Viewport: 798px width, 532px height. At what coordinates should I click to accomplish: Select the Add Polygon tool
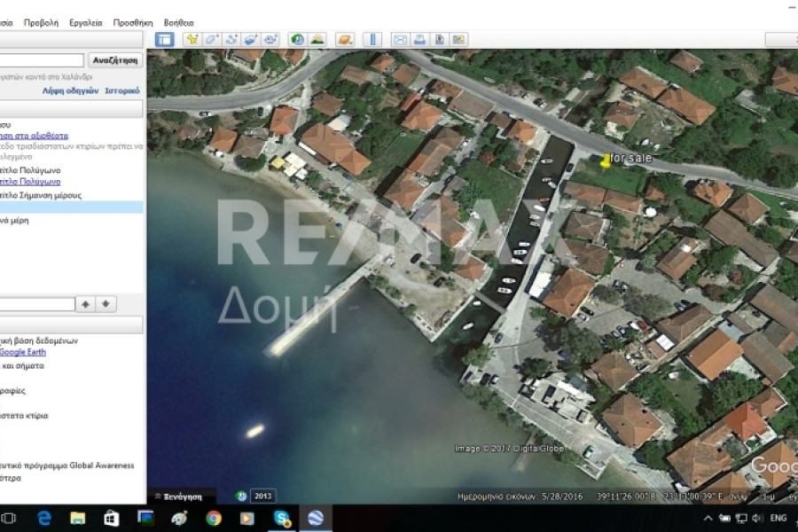coord(211,39)
